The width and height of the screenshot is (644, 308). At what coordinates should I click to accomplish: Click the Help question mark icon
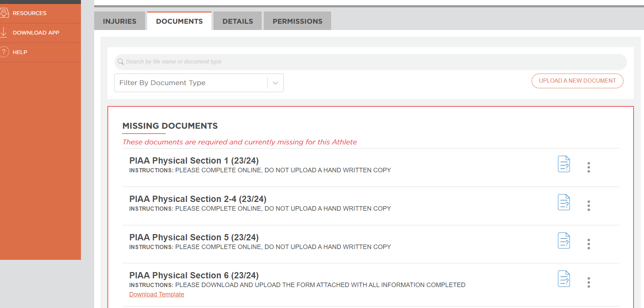pyautogui.click(x=4, y=52)
